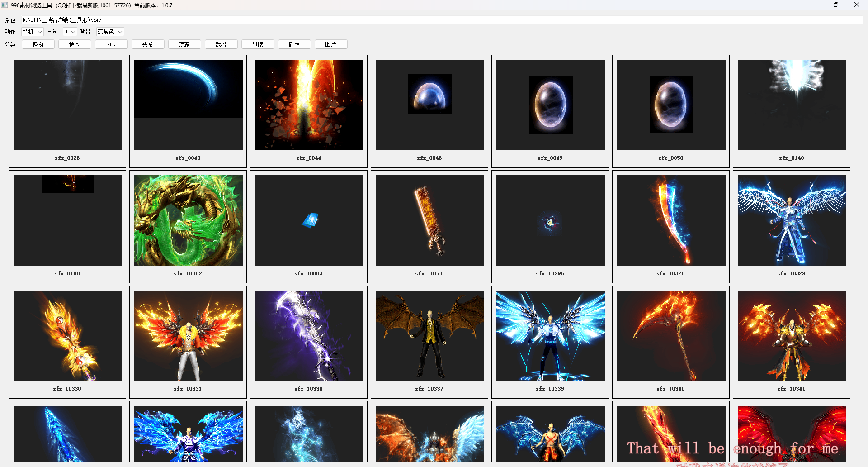Viewport: 868px width, 467px height.
Task: Expand the 动作 (action) dropdown showing 待机
Action: tap(33, 32)
